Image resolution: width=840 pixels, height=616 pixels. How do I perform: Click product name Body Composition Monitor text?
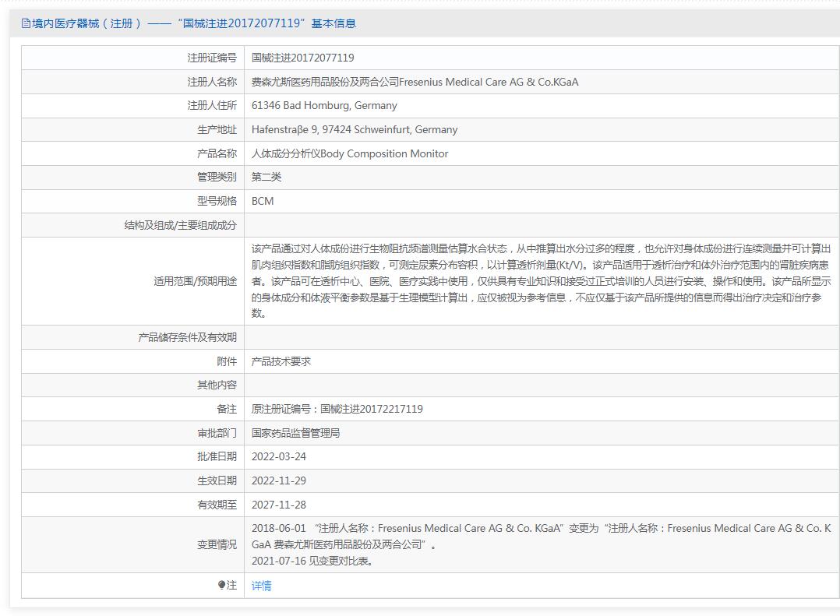click(350, 153)
